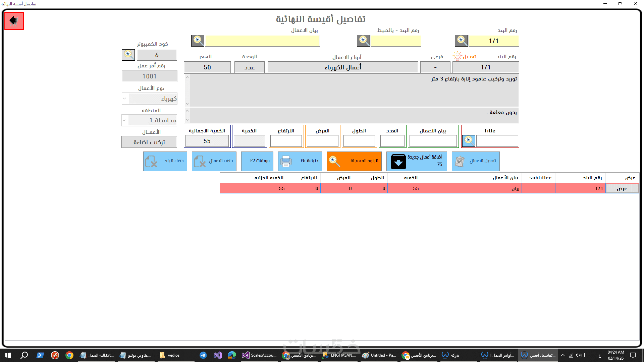This screenshot has width=644, height=362.
Task: Open Telegram from the taskbar
Action: [x=203, y=355]
